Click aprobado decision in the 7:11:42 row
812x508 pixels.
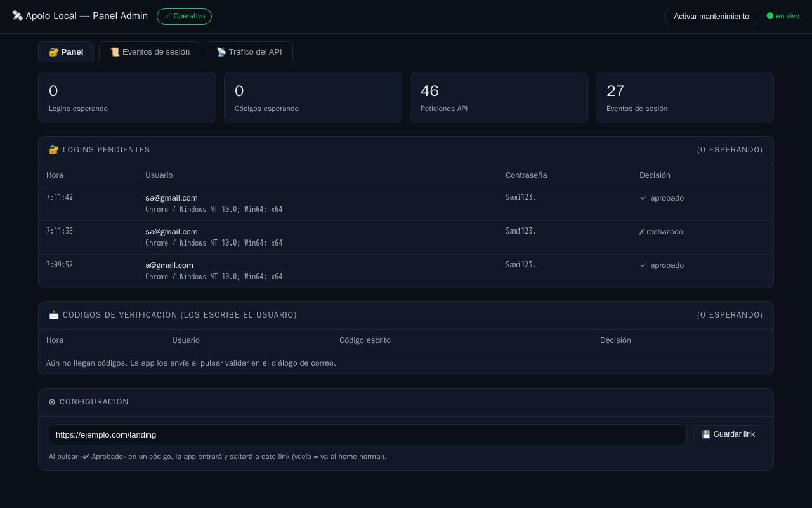click(662, 198)
